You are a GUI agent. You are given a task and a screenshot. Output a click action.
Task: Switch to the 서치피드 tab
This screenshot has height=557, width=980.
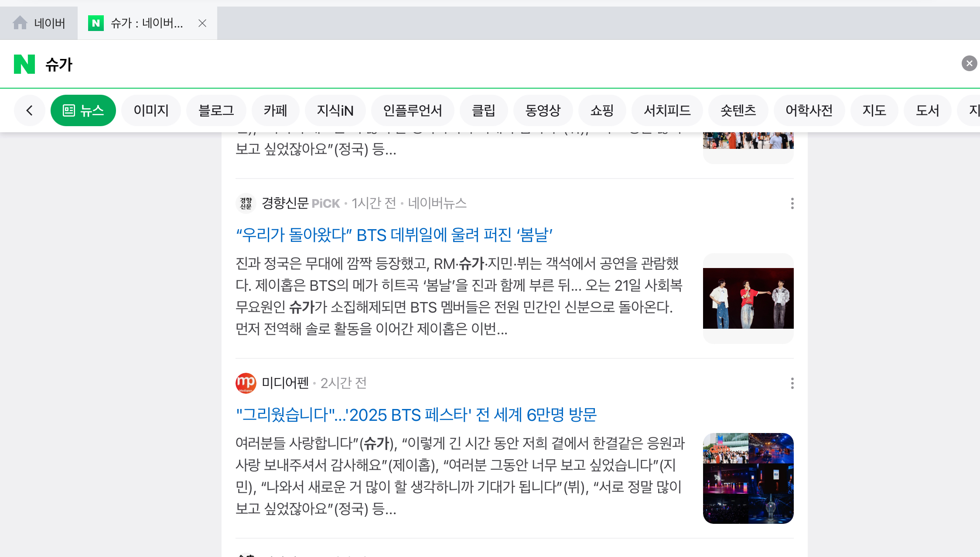(x=667, y=110)
